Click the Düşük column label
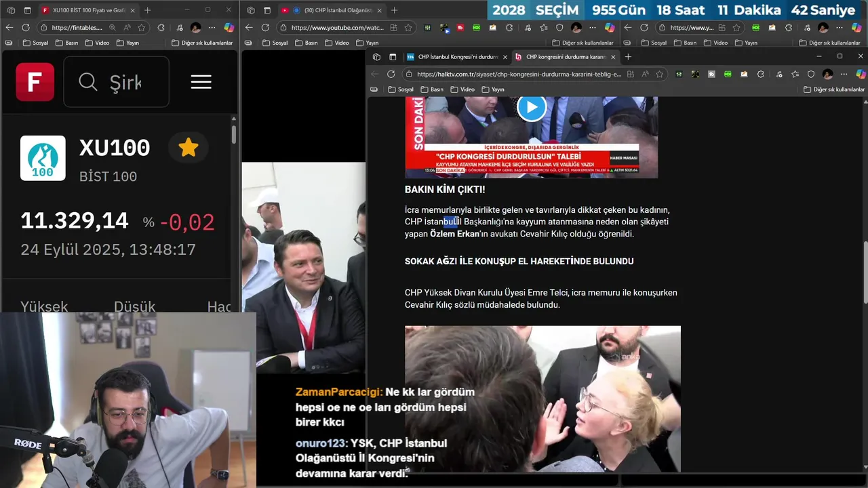868x488 pixels. pyautogui.click(x=134, y=306)
